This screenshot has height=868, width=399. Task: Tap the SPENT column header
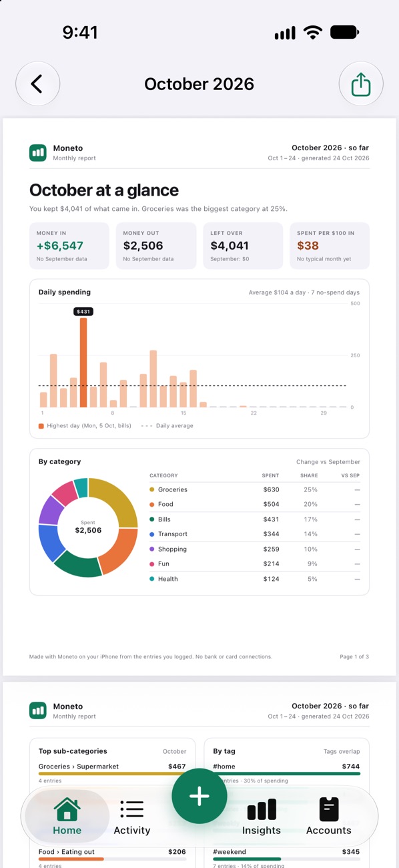tap(270, 475)
